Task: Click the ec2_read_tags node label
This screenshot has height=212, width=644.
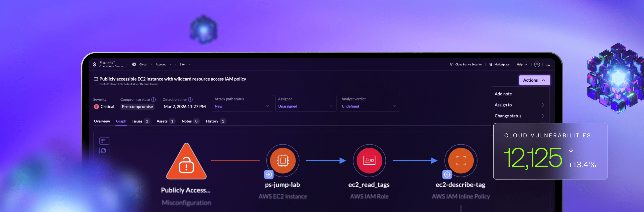Action: [369, 185]
